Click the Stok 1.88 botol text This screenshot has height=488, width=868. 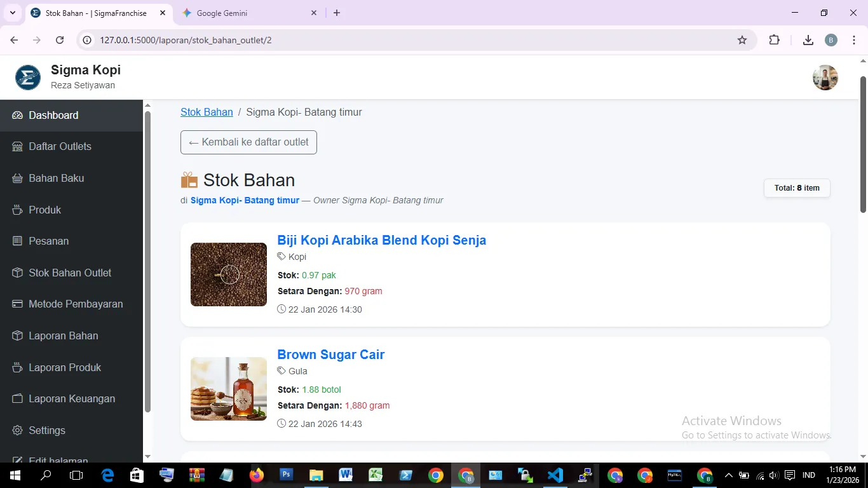point(309,390)
